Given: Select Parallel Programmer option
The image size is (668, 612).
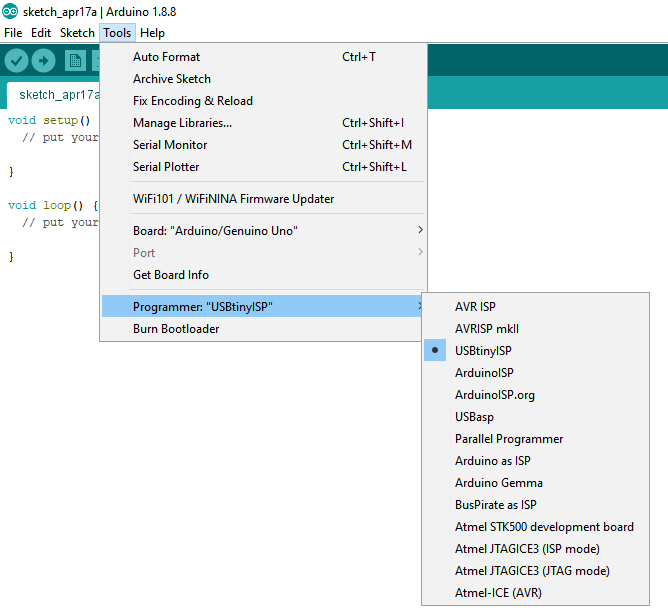Looking at the screenshot, I should (x=536, y=439).
